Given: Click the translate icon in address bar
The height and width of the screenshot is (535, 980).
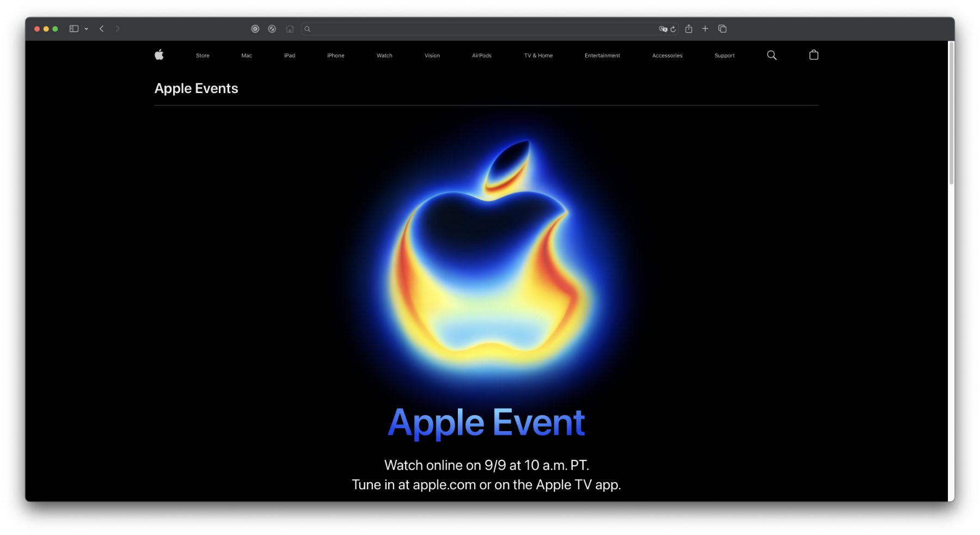Looking at the screenshot, I should pos(663,29).
